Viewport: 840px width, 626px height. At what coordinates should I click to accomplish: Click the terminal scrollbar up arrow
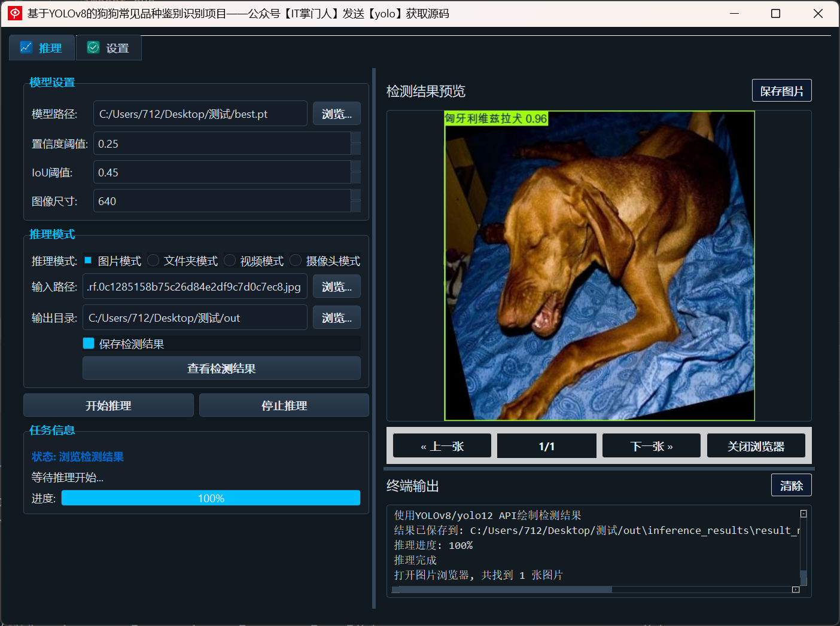[804, 514]
